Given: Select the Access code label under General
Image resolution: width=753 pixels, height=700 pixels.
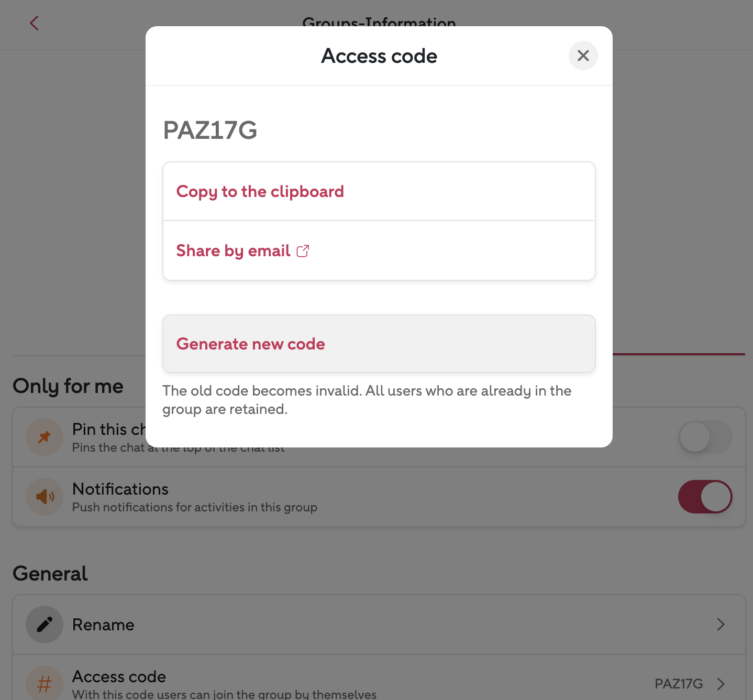Looking at the screenshot, I should tap(119, 676).
